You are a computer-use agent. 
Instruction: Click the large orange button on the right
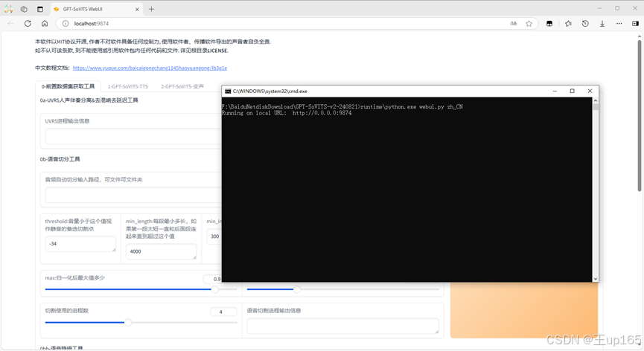coord(524,310)
